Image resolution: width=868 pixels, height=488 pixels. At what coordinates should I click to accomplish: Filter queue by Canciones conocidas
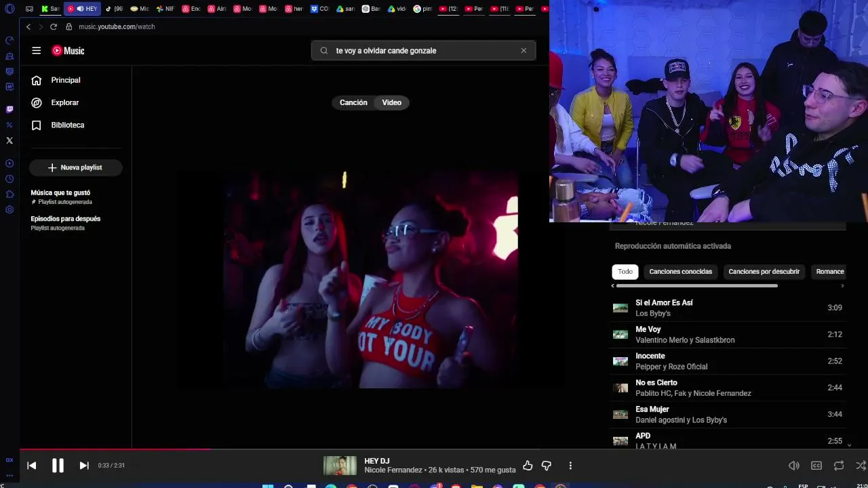tap(680, 272)
